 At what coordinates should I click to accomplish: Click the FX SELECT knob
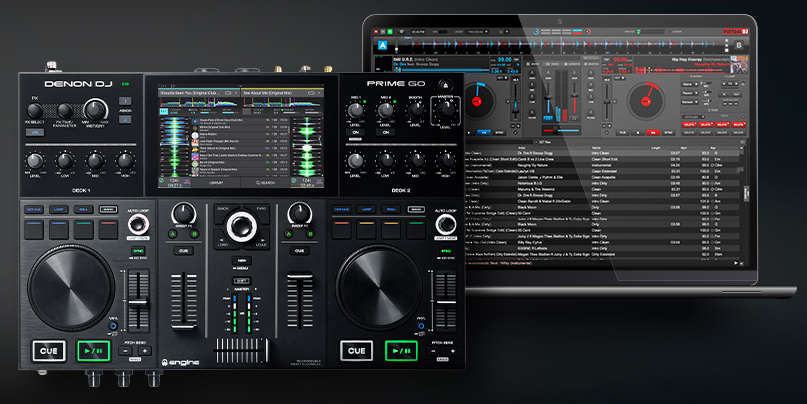(35, 110)
